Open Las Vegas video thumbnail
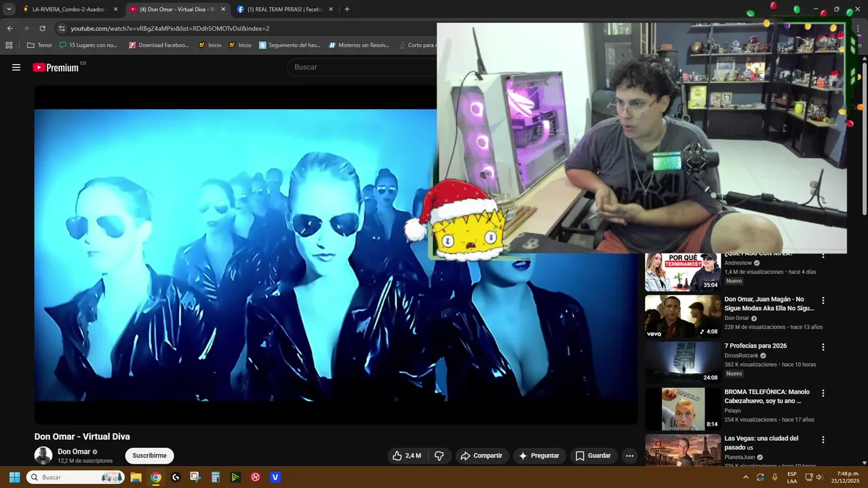The width and height of the screenshot is (868, 488). (x=682, y=450)
